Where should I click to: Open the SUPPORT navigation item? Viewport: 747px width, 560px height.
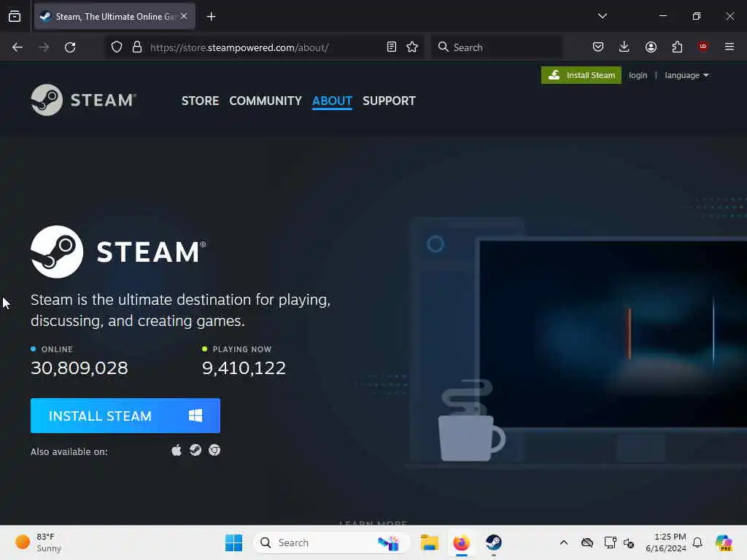(390, 101)
